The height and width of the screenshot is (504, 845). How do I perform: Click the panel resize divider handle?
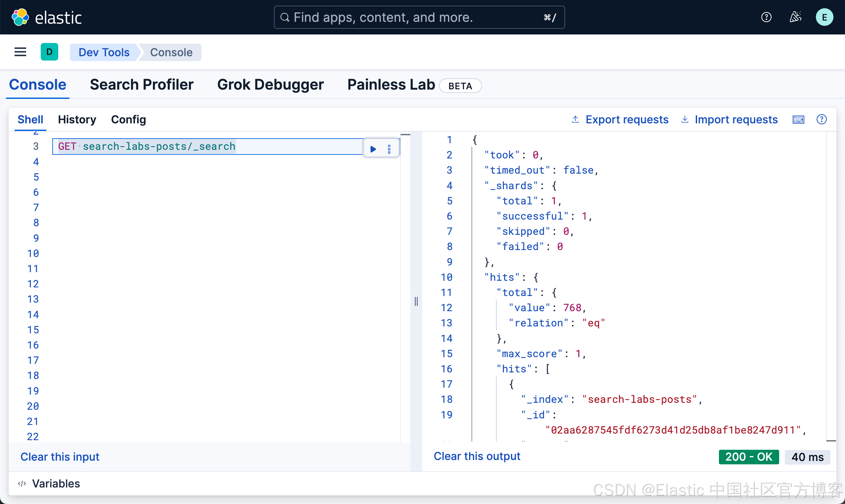[416, 301]
